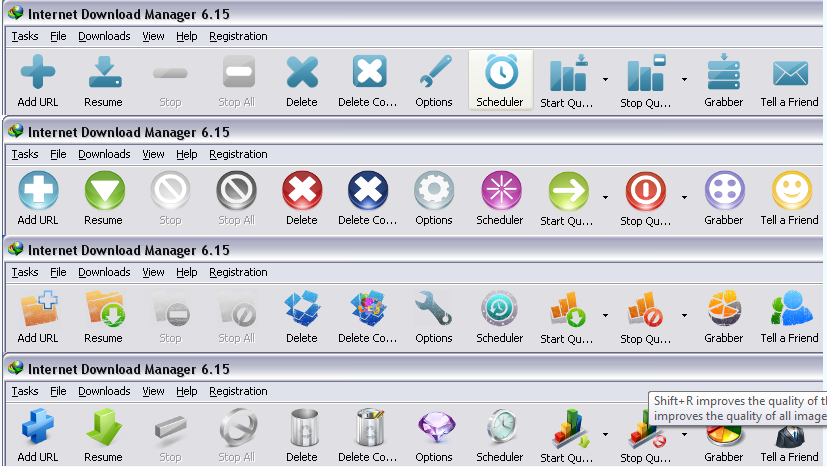The height and width of the screenshot is (467, 827).
Task: Click orange bars green-arrow Start Queue icon
Action: click(x=568, y=309)
